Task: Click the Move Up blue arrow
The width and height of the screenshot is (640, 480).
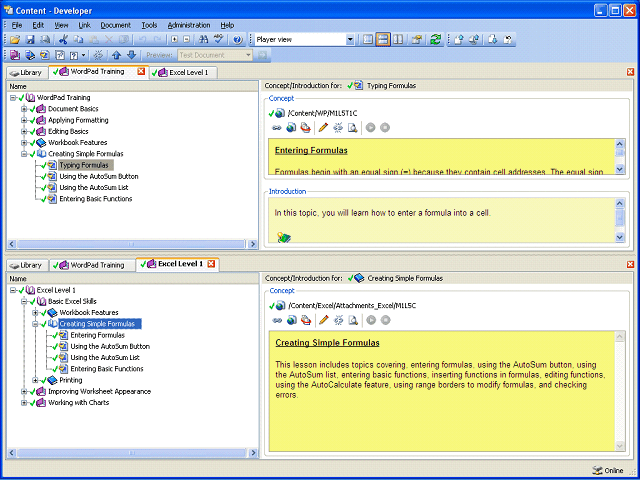Action: [116, 55]
